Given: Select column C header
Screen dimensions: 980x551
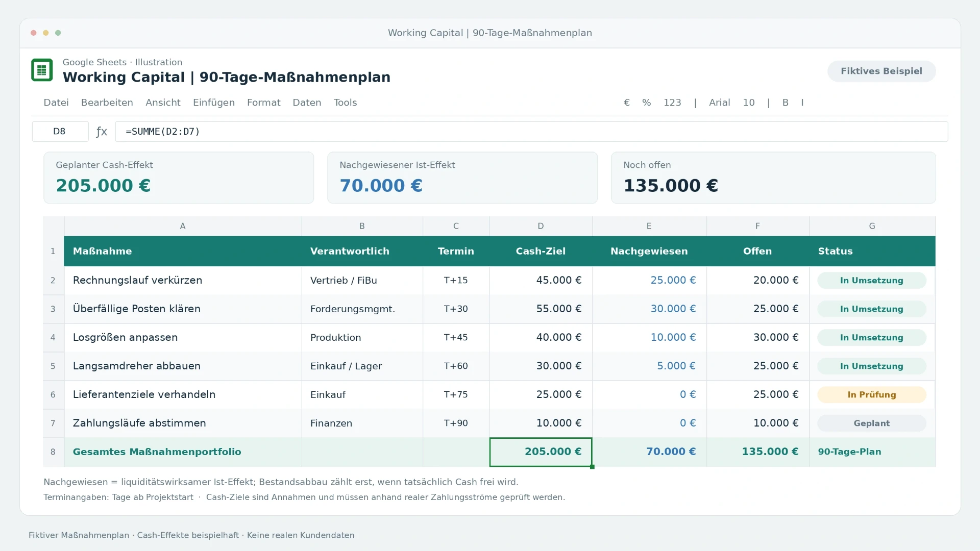Looking at the screenshot, I should coord(456,226).
